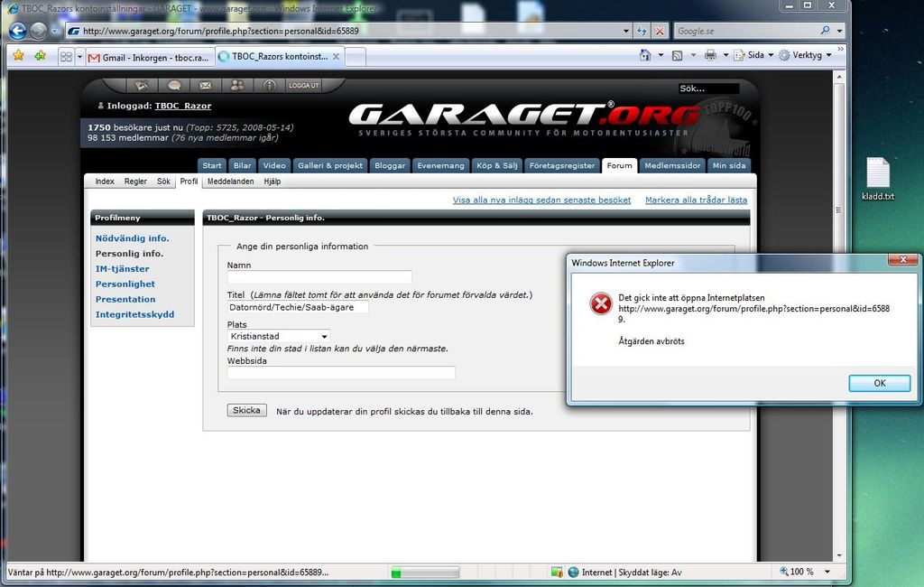
Task: Switch to the Bloggar tab
Action: point(390,166)
